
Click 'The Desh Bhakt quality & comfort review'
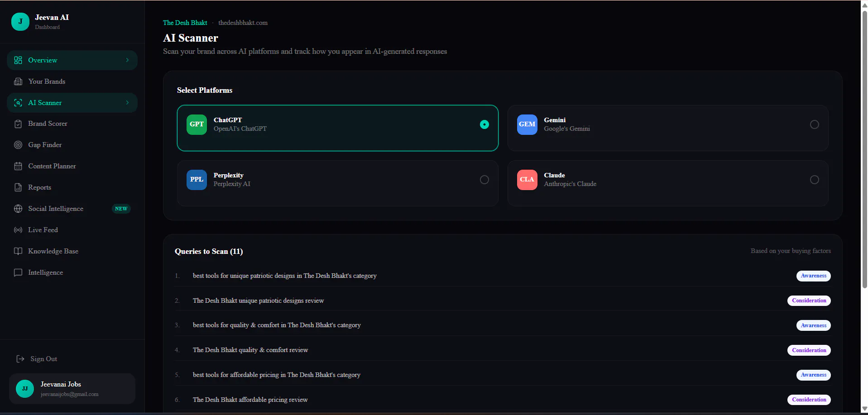[250, 350]
